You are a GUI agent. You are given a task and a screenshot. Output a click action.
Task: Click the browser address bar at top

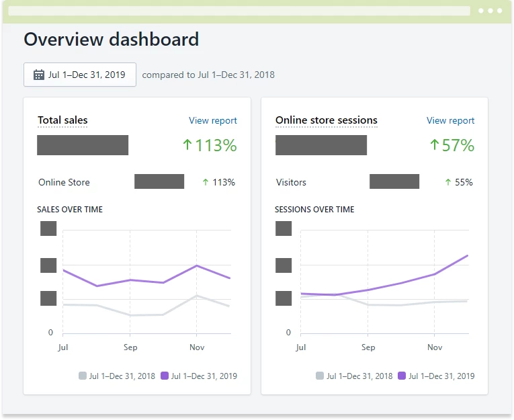[x=239, y=11]
